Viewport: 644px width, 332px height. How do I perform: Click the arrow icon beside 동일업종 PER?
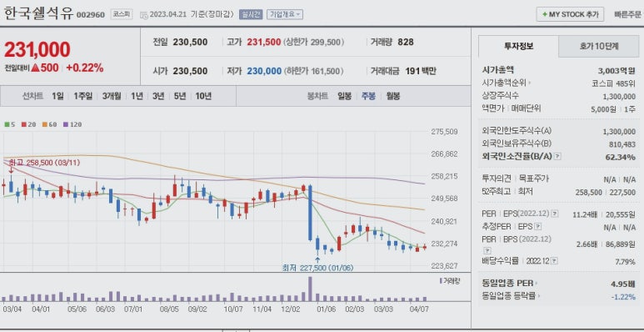tap(537, 284)
